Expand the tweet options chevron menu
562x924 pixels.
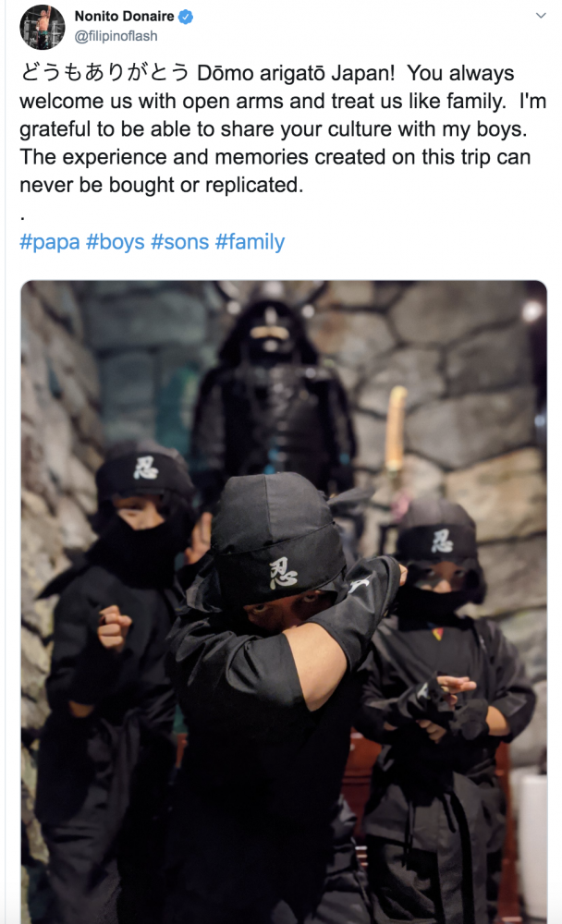pyautogui.click(x=540, y=16)
